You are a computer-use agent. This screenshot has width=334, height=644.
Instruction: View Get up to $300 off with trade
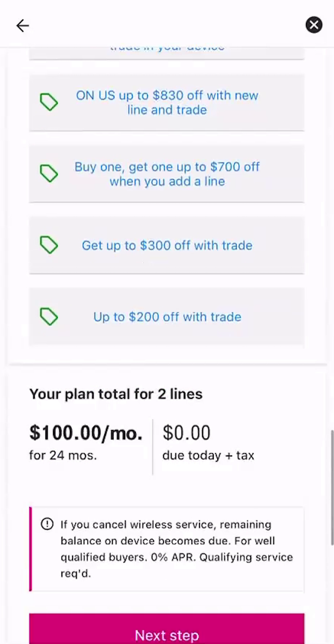[167, 246]
